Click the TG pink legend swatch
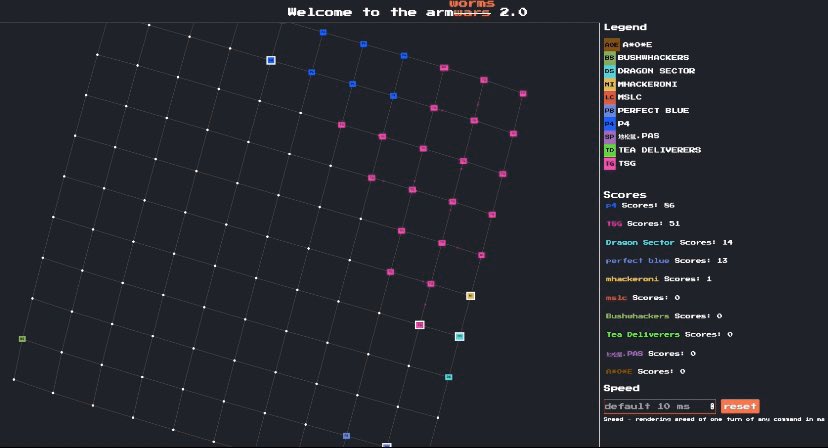This screenshot has width=828, height=448. coord(610,163)
